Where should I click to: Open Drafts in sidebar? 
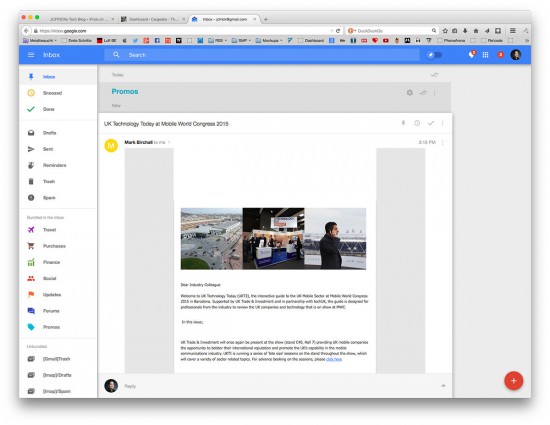(58, 133)
